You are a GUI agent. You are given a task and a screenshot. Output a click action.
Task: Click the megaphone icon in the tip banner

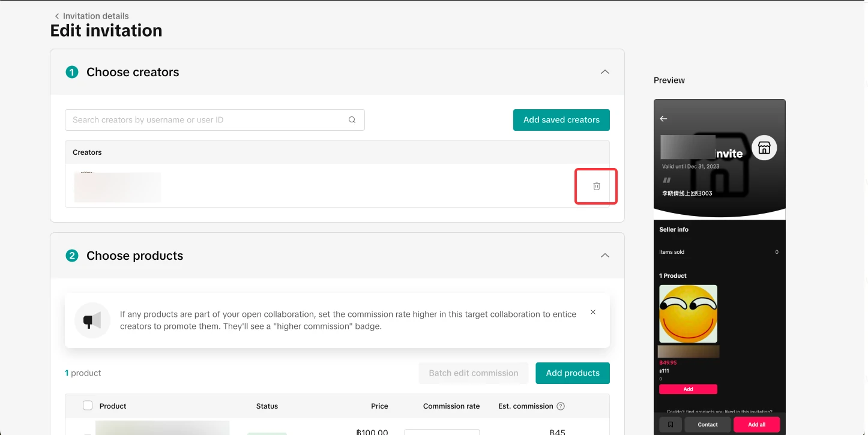point(92,320)
